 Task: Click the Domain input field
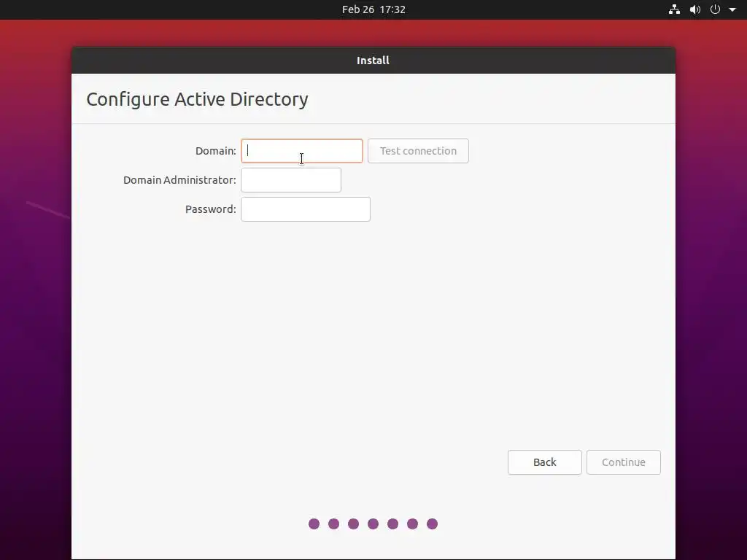click(301, 151)
